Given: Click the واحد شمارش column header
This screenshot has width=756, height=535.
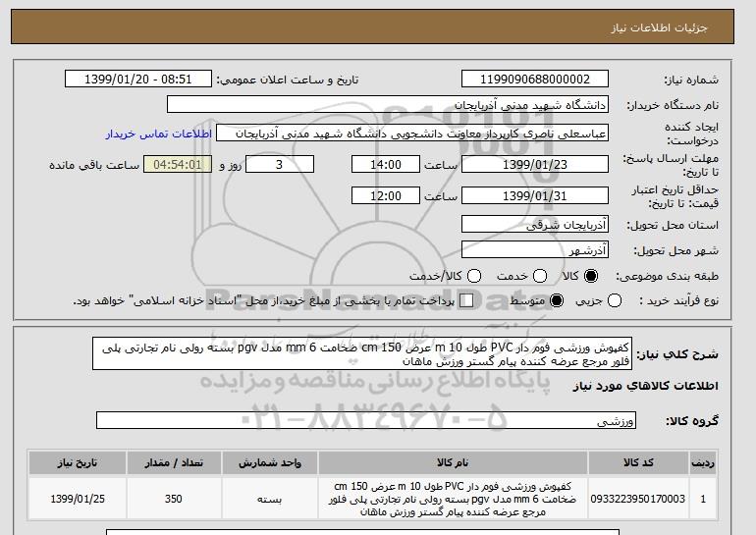Looking at the screenshot, I should [x=270, y=462].
